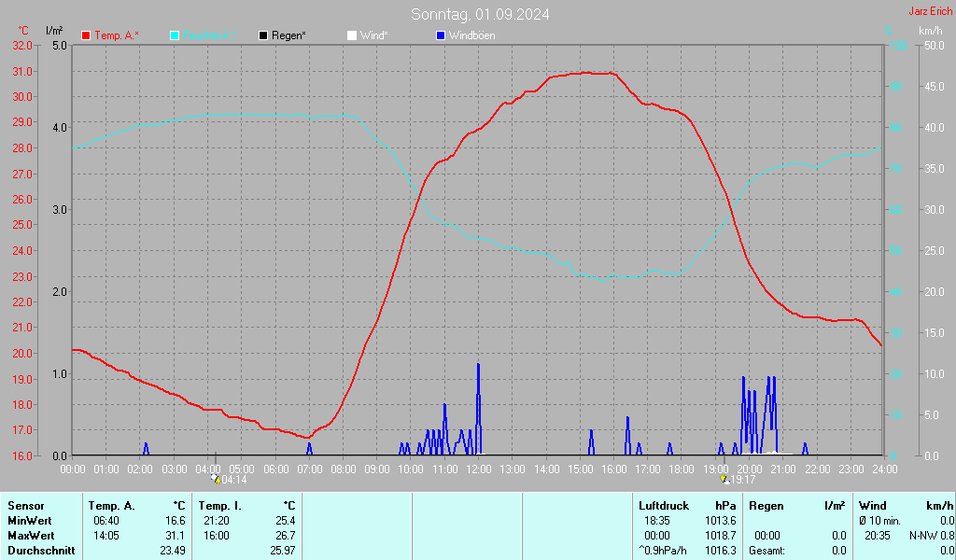
Task: Click the red Temp. A. legend swatch
Action: [x=86, y=35]
